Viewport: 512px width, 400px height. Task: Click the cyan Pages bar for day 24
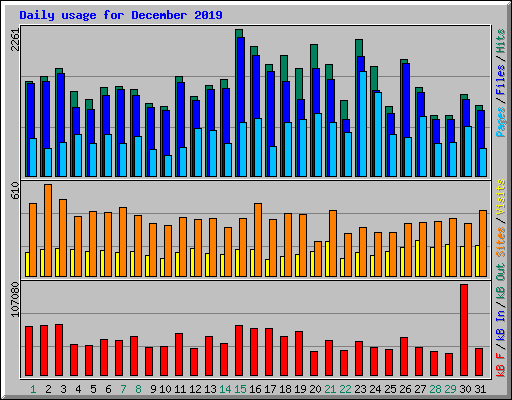[378, 134]
